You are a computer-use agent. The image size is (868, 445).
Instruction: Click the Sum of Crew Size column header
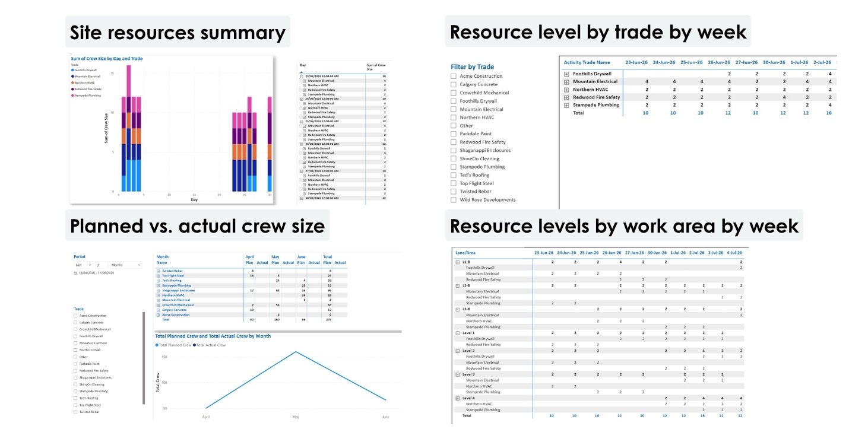(x=376, y=66)
